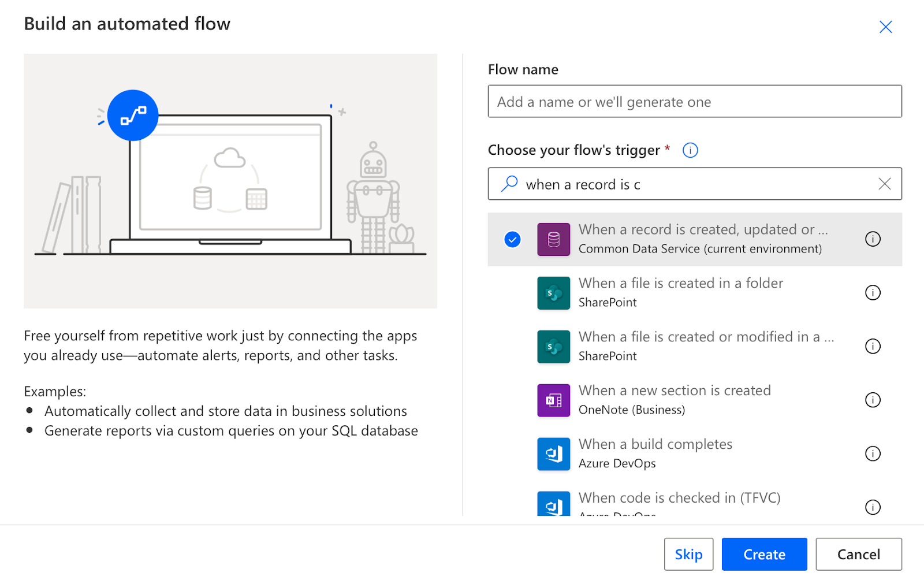
Task: Show info for build completes trigger
Action: [x=873, y=454]
